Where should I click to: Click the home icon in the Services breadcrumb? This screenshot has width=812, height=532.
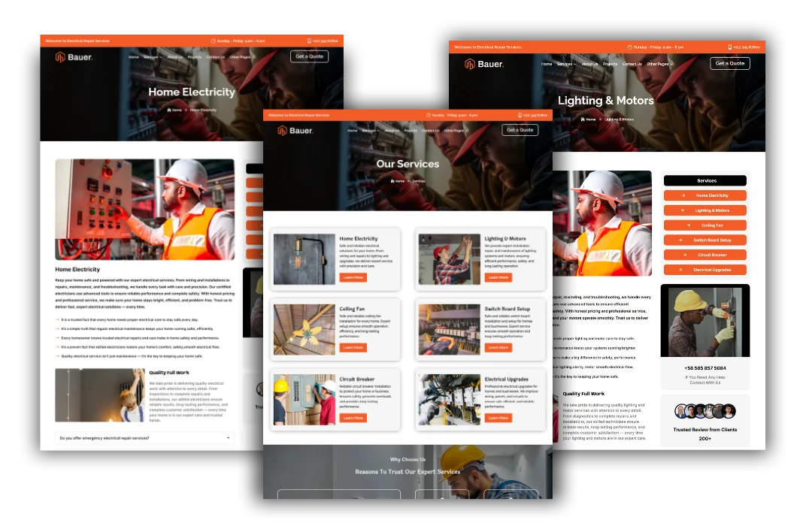392,180
